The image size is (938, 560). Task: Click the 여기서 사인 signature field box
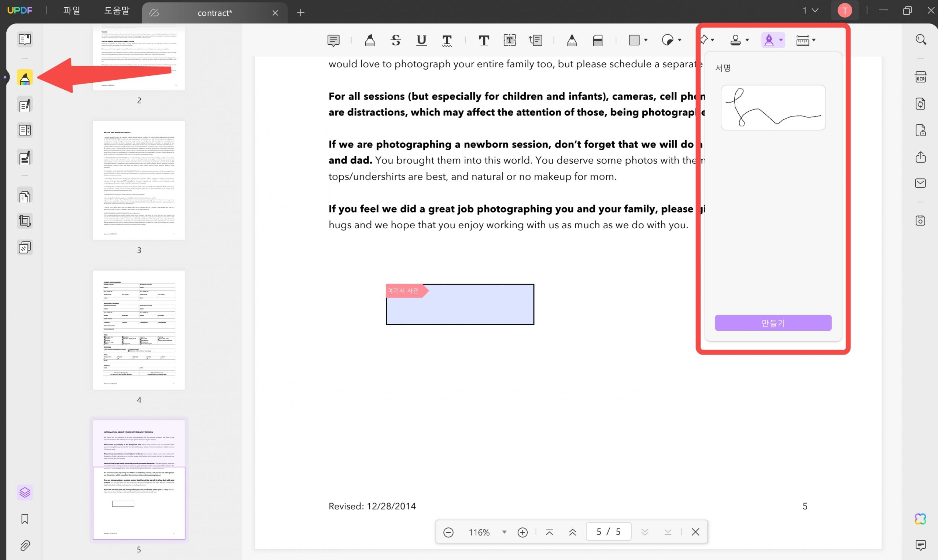coord(460,304)
